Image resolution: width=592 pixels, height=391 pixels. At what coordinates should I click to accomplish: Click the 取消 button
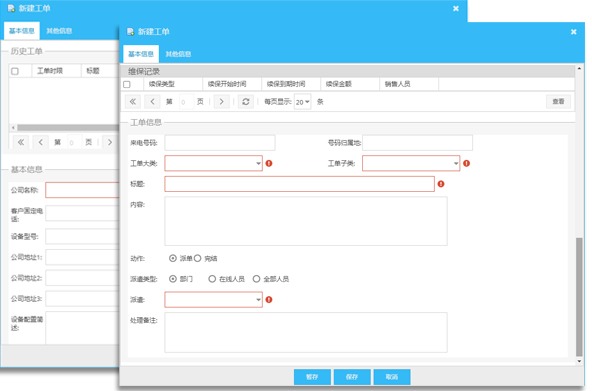coord(392,377)
